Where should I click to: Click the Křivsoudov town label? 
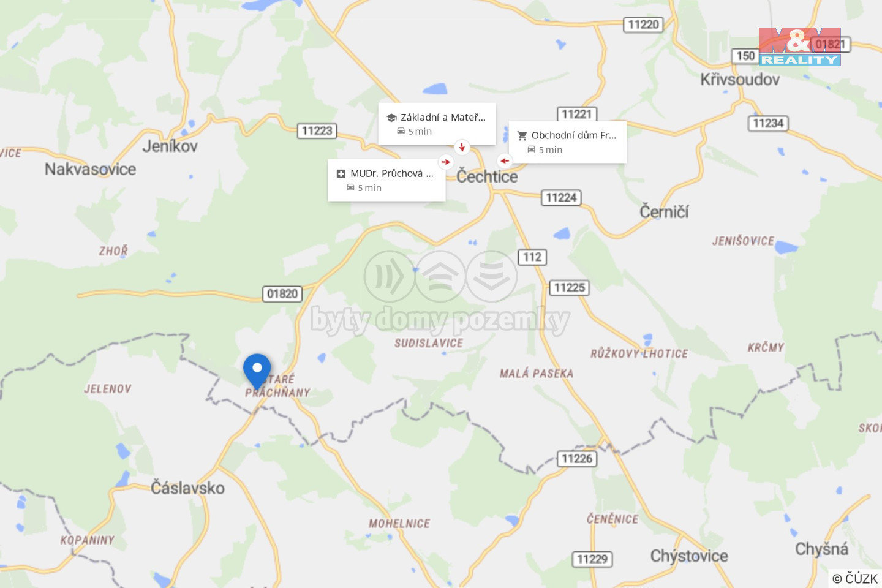tap(740, 80)
